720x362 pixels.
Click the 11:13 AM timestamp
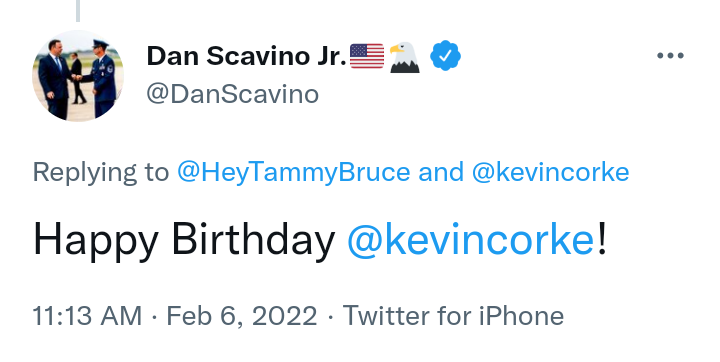(x=87, y=316)
